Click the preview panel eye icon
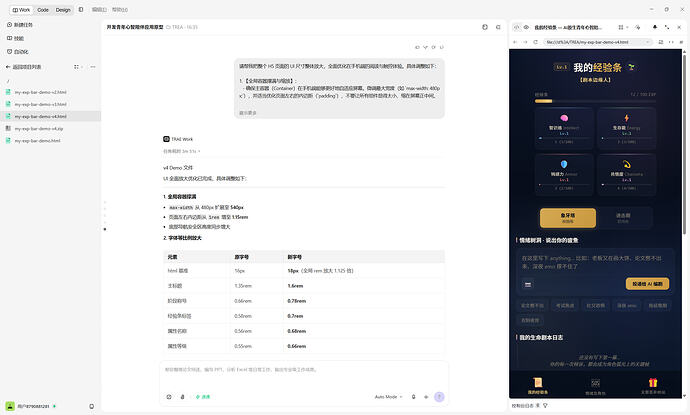The width and height of the screenshot is (690, 415). [x=526, y=27]
